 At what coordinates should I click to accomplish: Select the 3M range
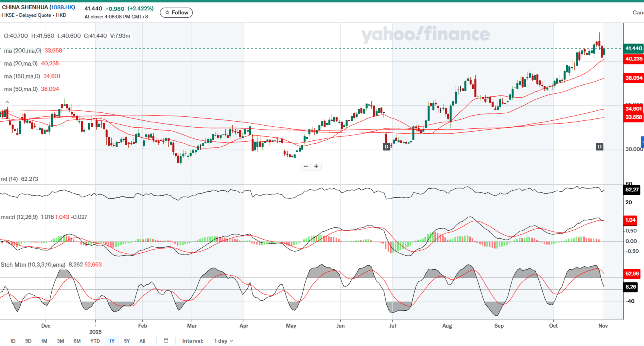point(60,341)
